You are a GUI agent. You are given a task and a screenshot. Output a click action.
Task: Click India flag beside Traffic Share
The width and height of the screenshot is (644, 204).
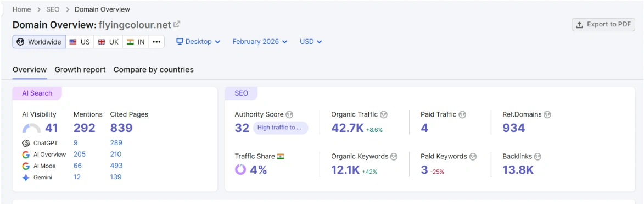click(x=281, y=156)
